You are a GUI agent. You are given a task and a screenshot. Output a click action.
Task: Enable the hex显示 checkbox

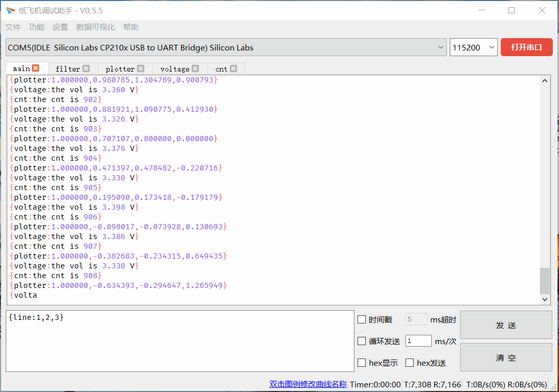[x=362, y=363]
